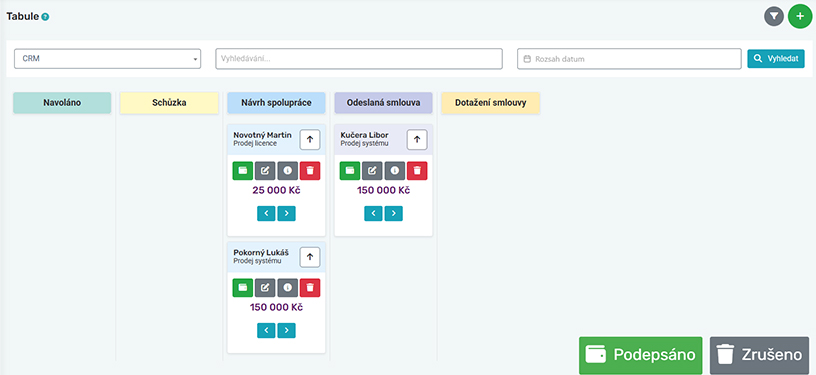816x375 pixels.
Task: Open the Rozsah datum date range picker
Action: 629,59
